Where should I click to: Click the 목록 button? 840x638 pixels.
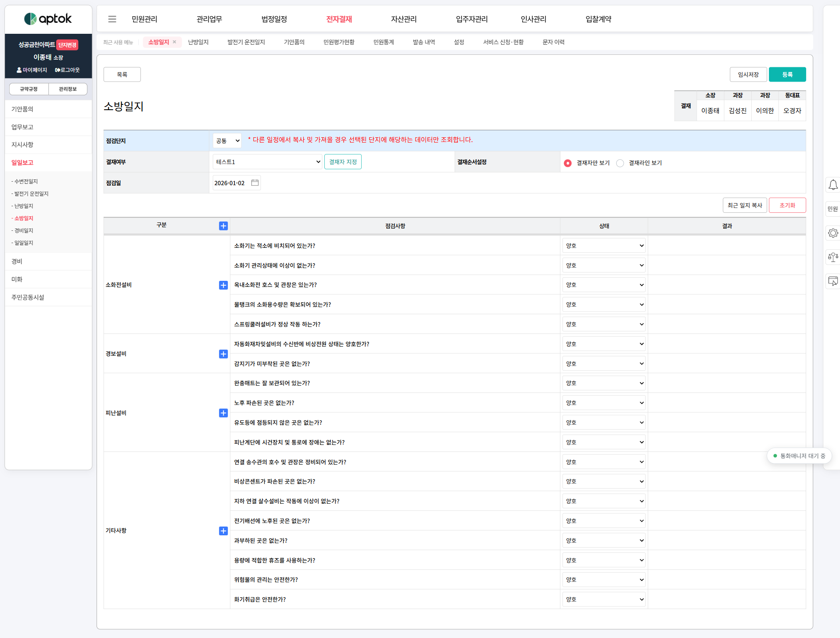point(122,75)
